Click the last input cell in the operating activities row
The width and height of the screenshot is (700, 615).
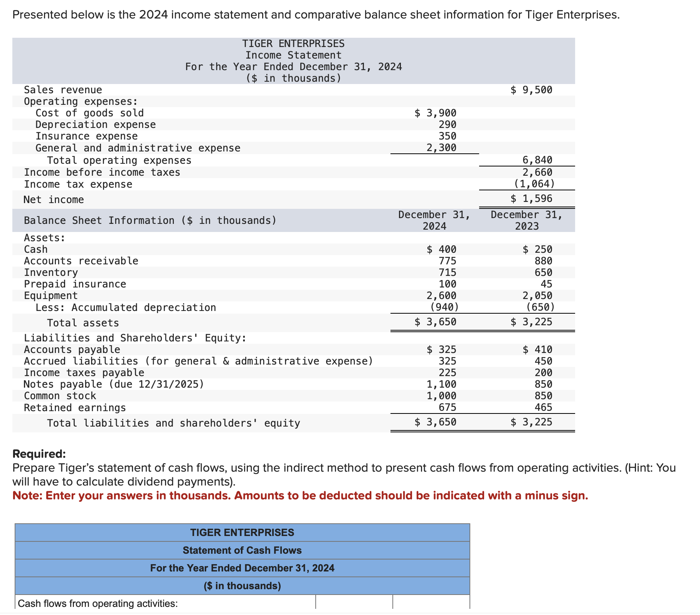[x=431, y=603]
